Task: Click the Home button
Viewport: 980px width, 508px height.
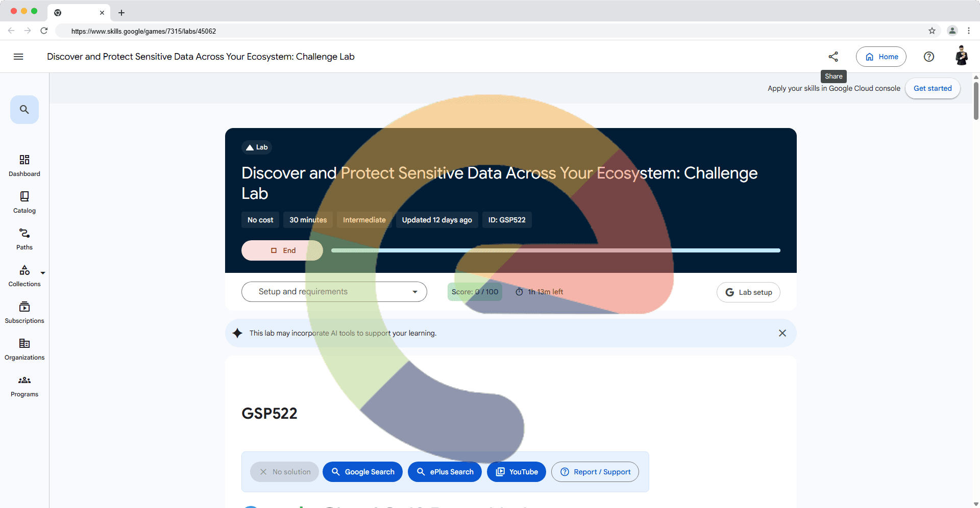Action: coord(881,57)
